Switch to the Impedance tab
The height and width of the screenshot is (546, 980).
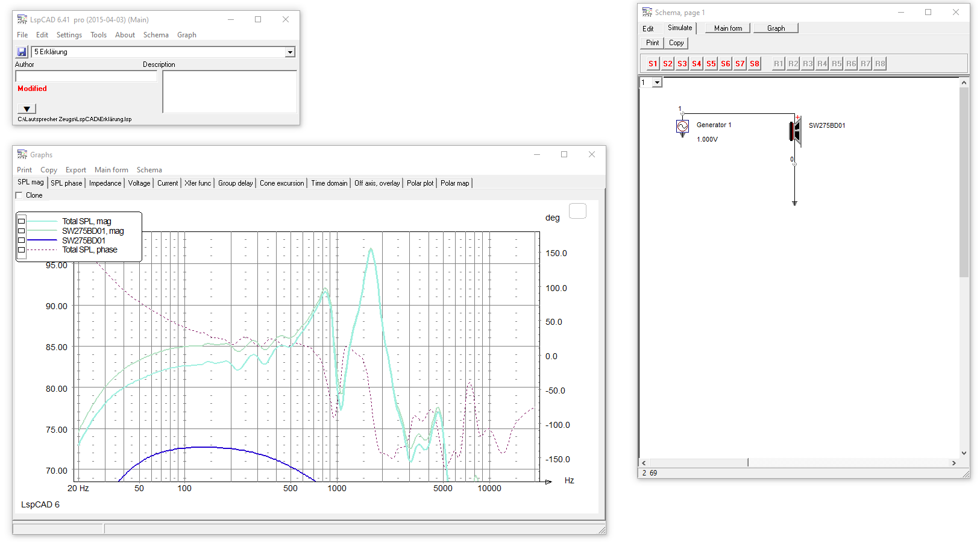(105, 183)
